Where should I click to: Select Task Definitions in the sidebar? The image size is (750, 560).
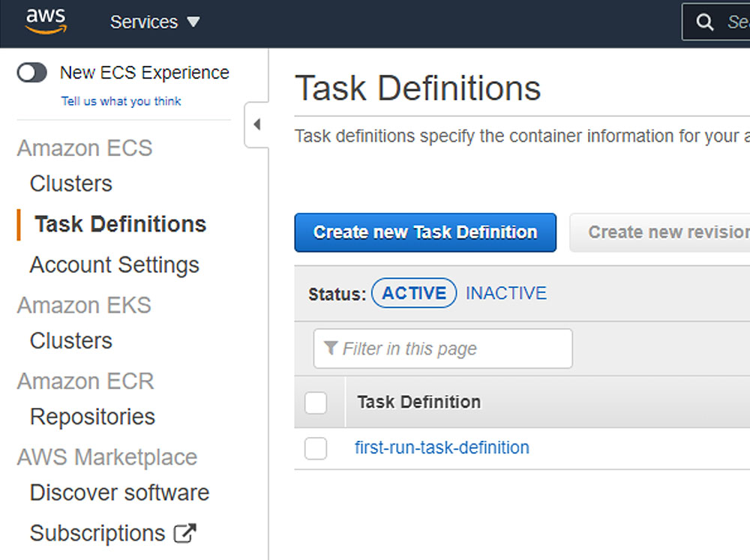click(x=121, y=224)
